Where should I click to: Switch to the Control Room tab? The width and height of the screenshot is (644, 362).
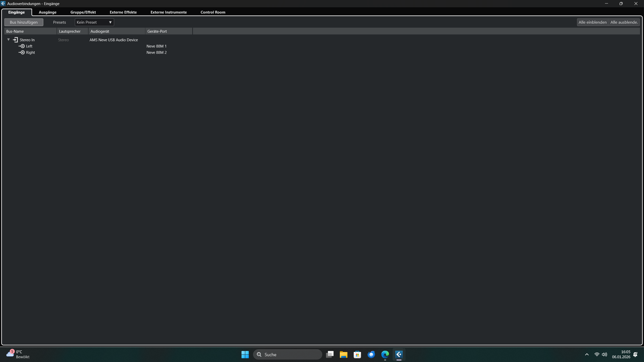click(213, 12)
